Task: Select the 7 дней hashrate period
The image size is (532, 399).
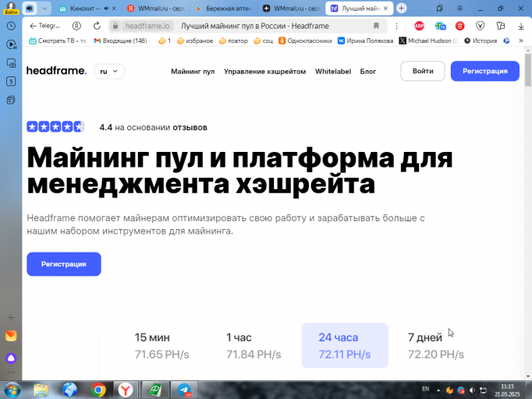Action: pyautogui.click(x=435, y=345)
